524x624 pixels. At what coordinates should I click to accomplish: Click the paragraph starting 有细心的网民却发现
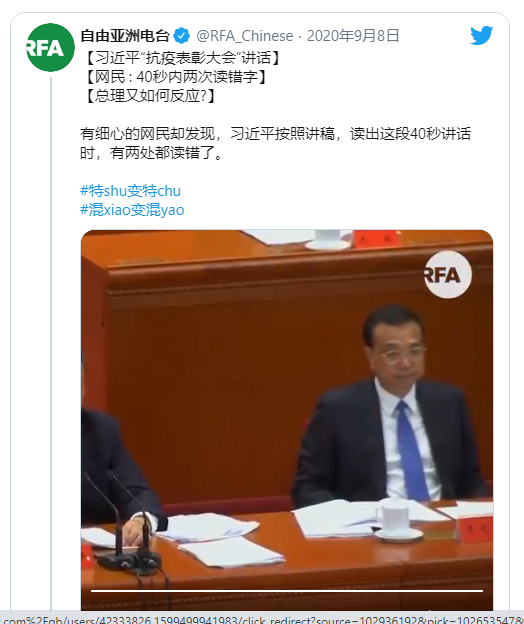[x=275, y=143]
